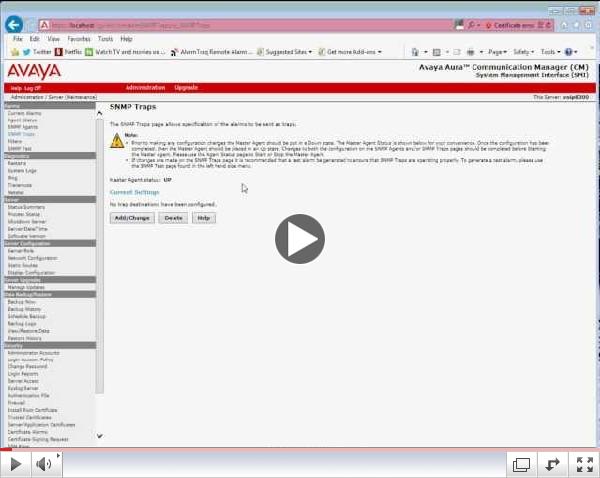
Task: Expand the Suggested Sites dropdown
Action: (x=284, y=52)
